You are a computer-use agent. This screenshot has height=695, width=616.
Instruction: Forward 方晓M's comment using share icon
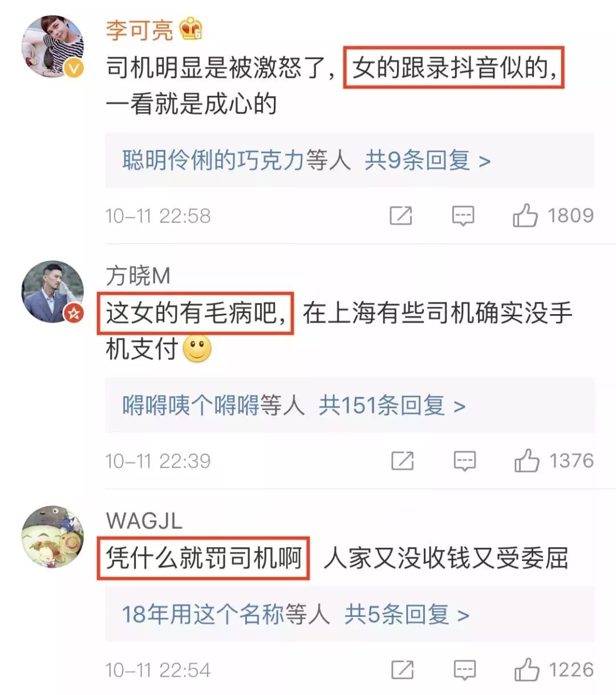click(x=403, y=461)
